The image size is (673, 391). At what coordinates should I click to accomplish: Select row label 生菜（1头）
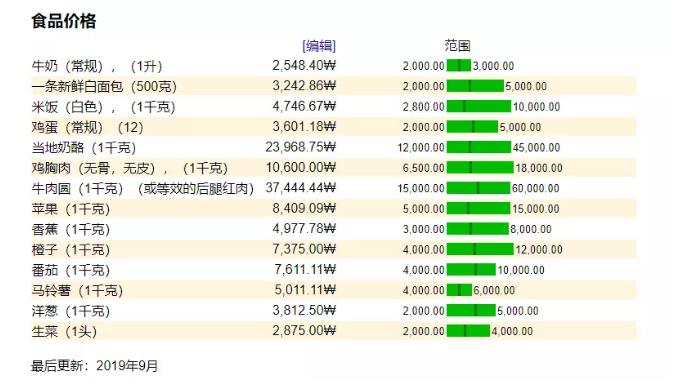(64, 331)
